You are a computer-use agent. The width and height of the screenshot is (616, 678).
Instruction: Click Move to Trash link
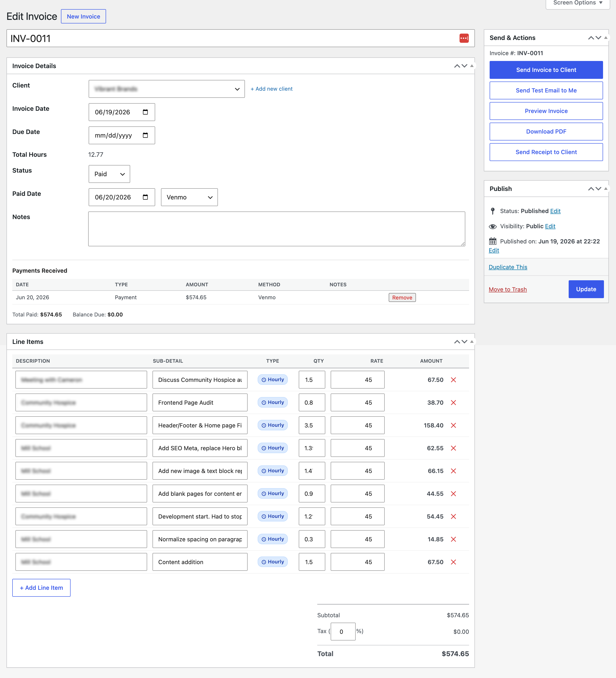[508, 289]
